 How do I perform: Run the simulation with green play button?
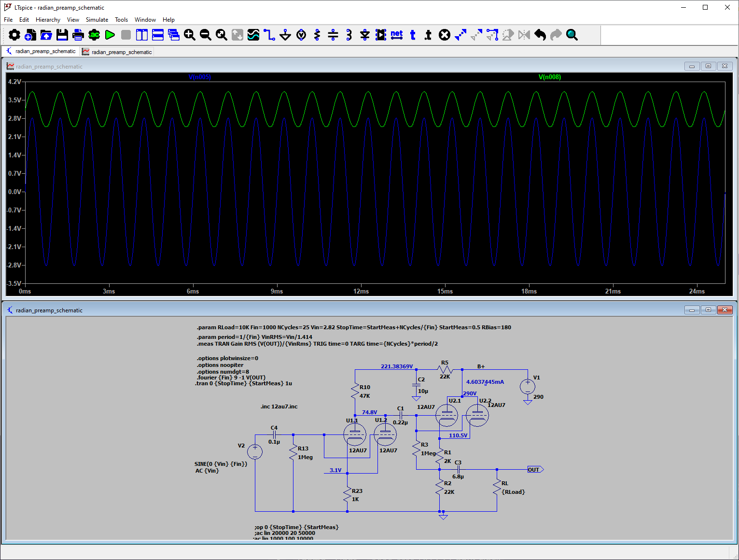click(x=110, y=35)
